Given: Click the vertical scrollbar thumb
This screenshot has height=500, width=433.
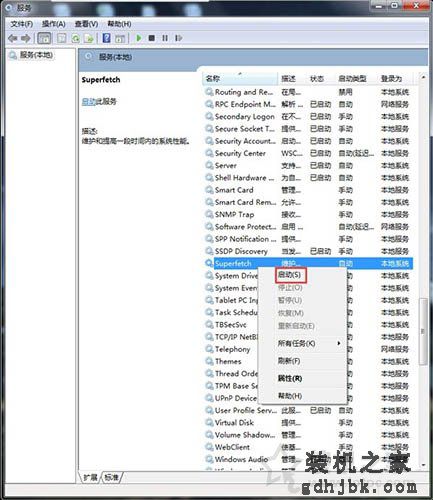Looking at the screenshot, I should 423,331.
